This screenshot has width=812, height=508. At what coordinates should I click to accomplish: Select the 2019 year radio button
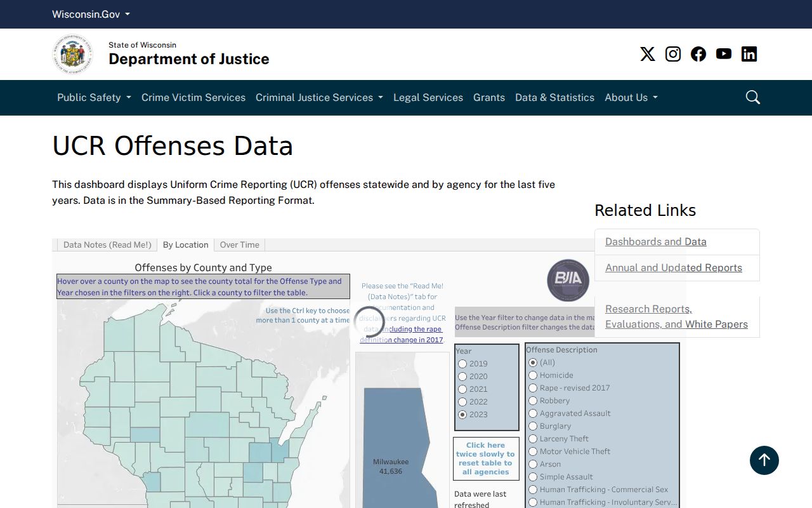[x=462, y=364]
